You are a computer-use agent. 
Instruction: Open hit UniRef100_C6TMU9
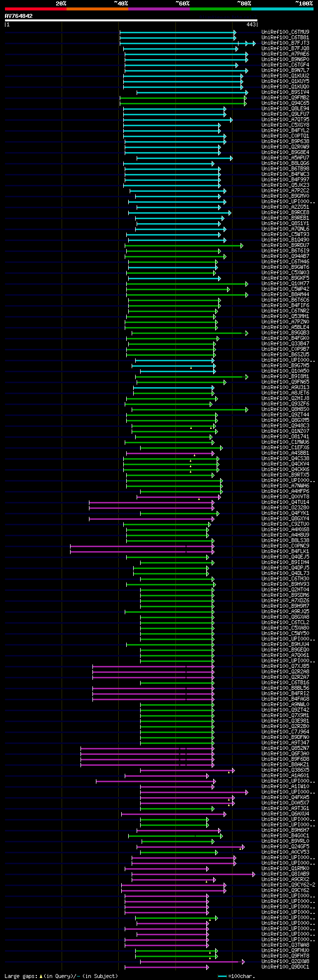click(x=285, y=32)
